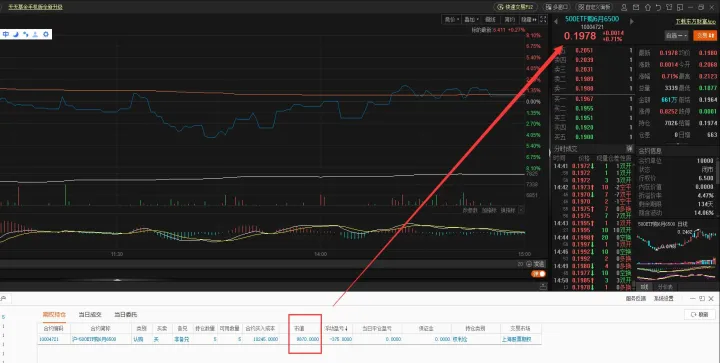This screenshot has width=720, height=363.
Task: Switch to the 日线 mini chart tab
Action: 645,287
